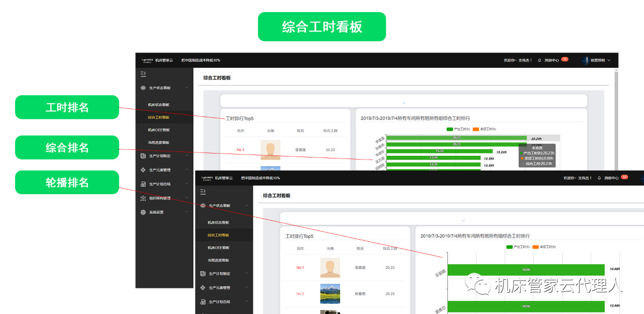Viewport: 644px width, 314px height.
Task: Click sidebar collapse icon in back window
Action: coord(143,74)
